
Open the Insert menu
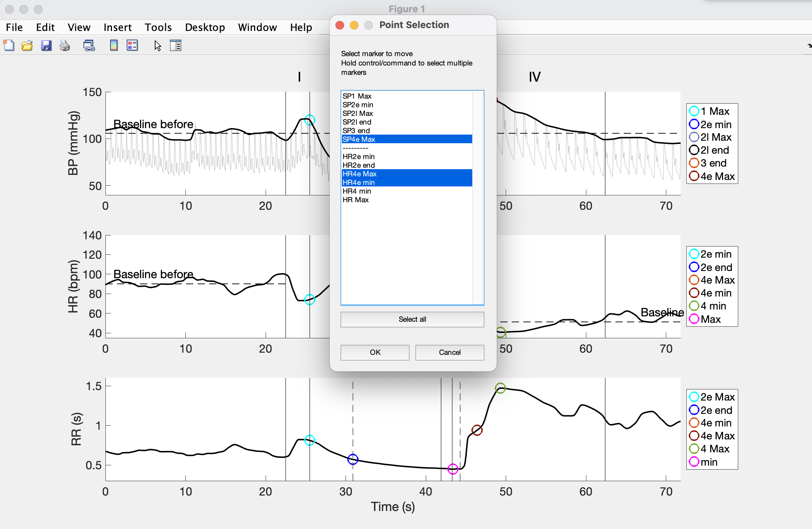click(117, 27)
